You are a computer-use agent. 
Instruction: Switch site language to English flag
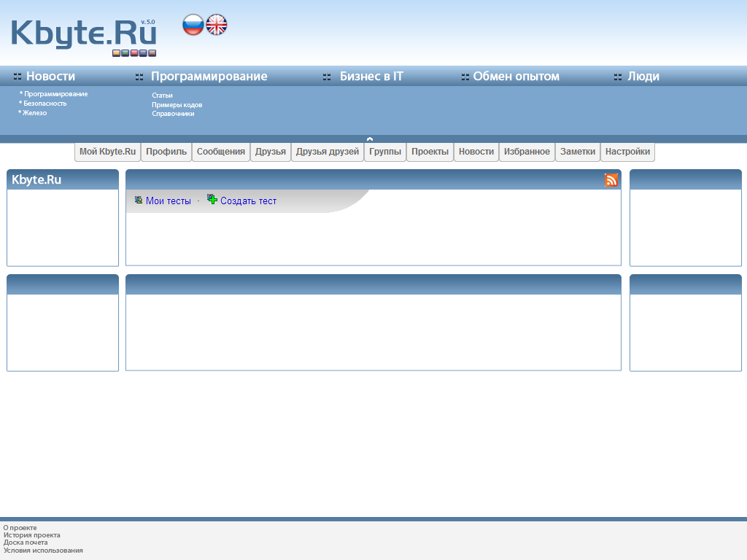216,25
